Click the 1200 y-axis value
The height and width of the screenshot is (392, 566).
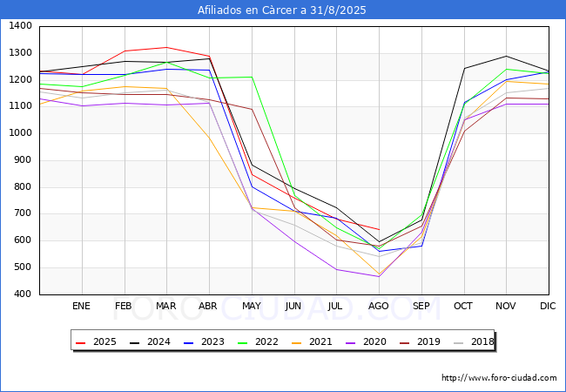pyautogui.click(x=20, y=80)
